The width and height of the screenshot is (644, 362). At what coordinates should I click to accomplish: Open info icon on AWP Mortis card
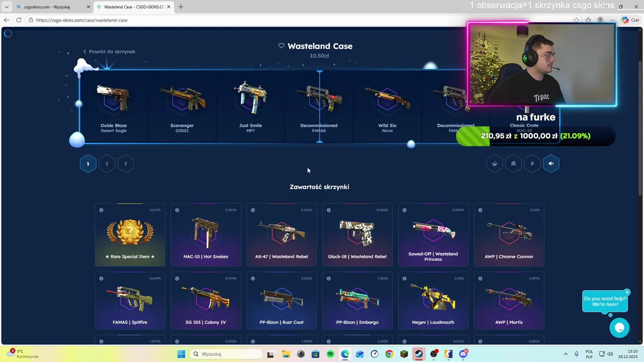480,279
